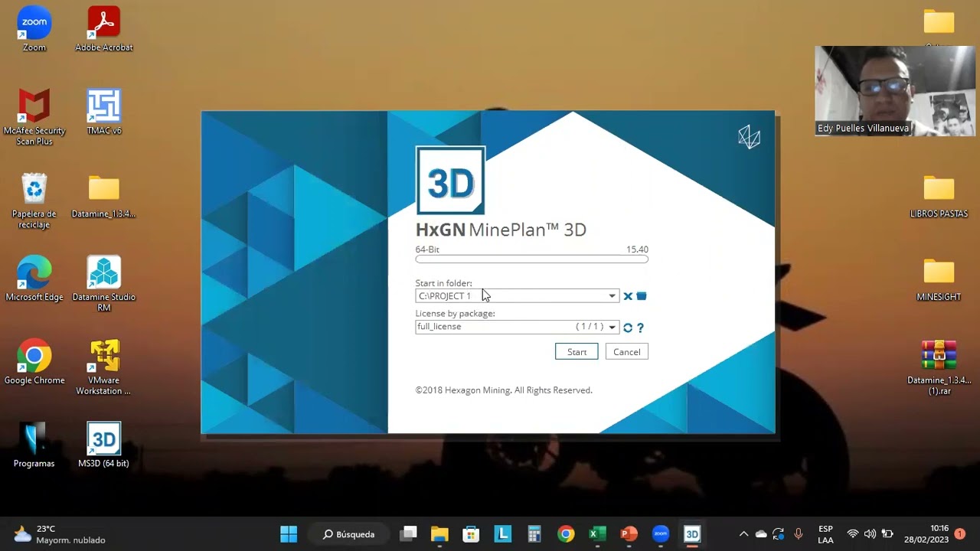Open the battery tray icon
The height and width of the screenshot is (551, 980).
pyautogui.click(x=887, y=534)
